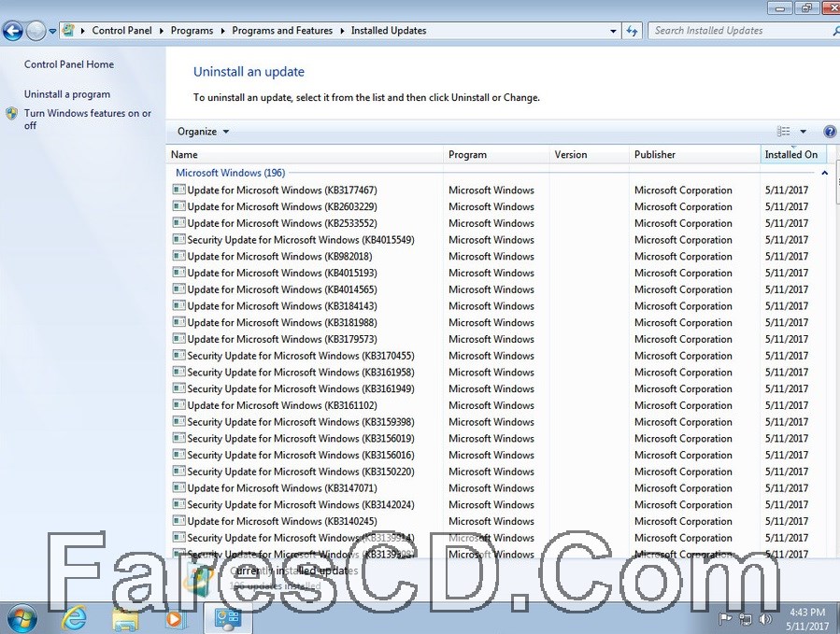Open Control Panel Home link
Viewport: 840px width, 634px height.
(69, 64)
